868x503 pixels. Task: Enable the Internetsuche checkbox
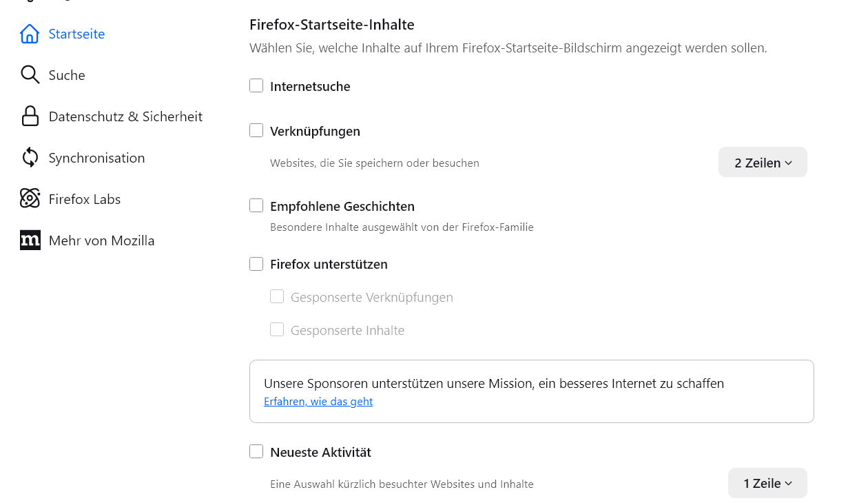pyautogui.click(x=256, y=86)
